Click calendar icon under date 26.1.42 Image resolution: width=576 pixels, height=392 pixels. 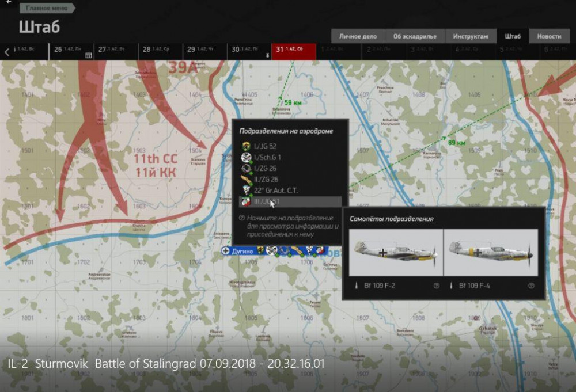(x=89, y=55)
